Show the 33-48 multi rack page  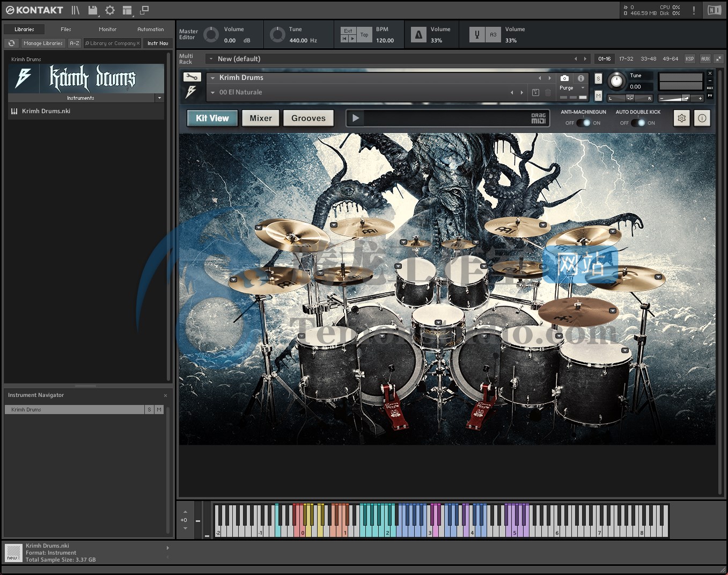[648, 59]
